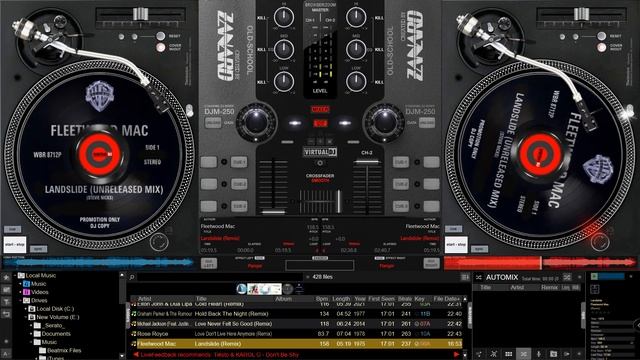Image resolution: width=640 pixels, height=360 pixels.
Task: Expand Local Disk (C:) in the tree
Action: coord(26,309)
